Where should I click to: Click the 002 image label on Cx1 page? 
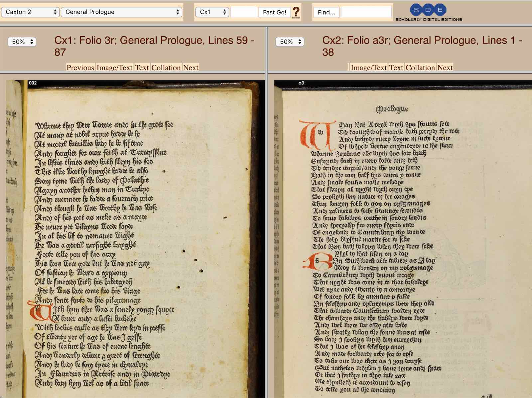click(x=33, y=83)
